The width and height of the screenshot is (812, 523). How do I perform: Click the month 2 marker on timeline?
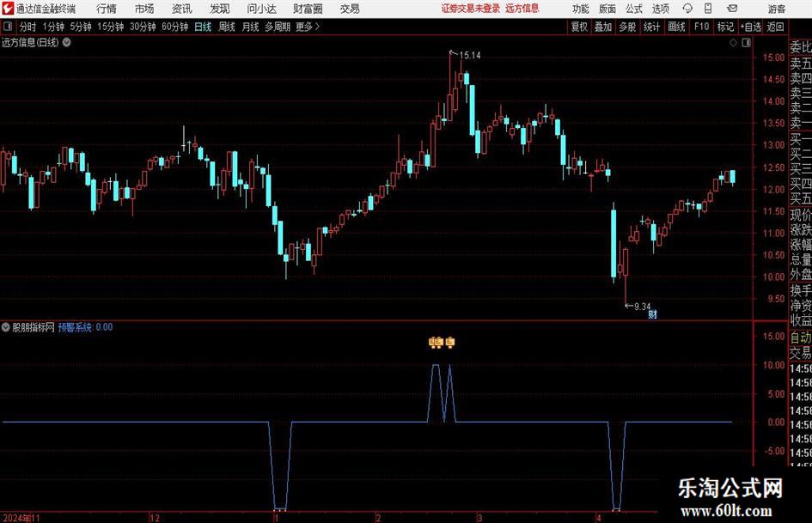point(379,518)
